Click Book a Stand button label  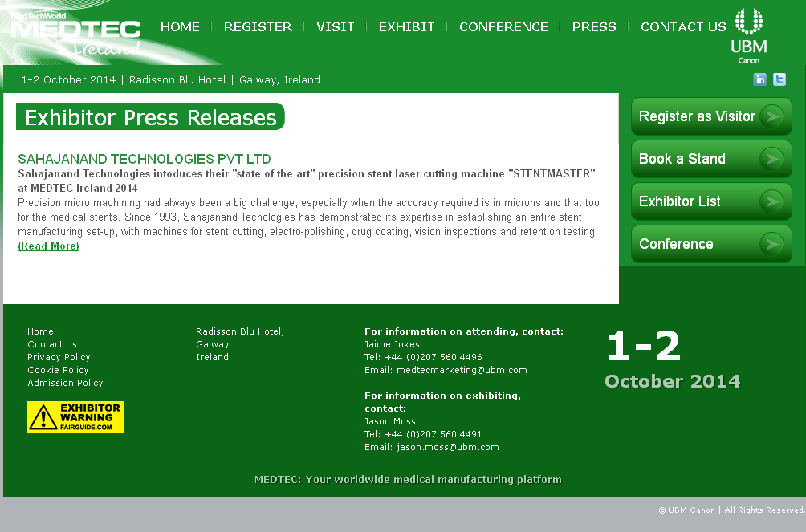(682, 159)
